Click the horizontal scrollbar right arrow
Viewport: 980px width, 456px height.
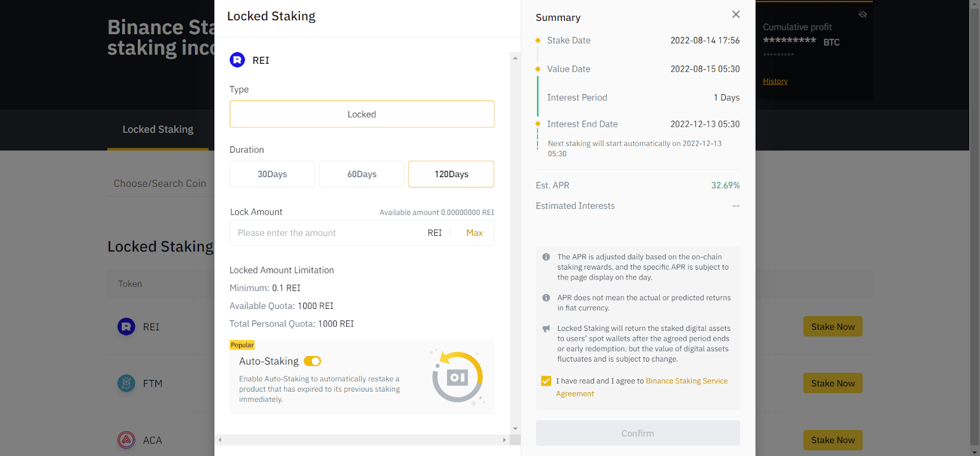(504, 439)
